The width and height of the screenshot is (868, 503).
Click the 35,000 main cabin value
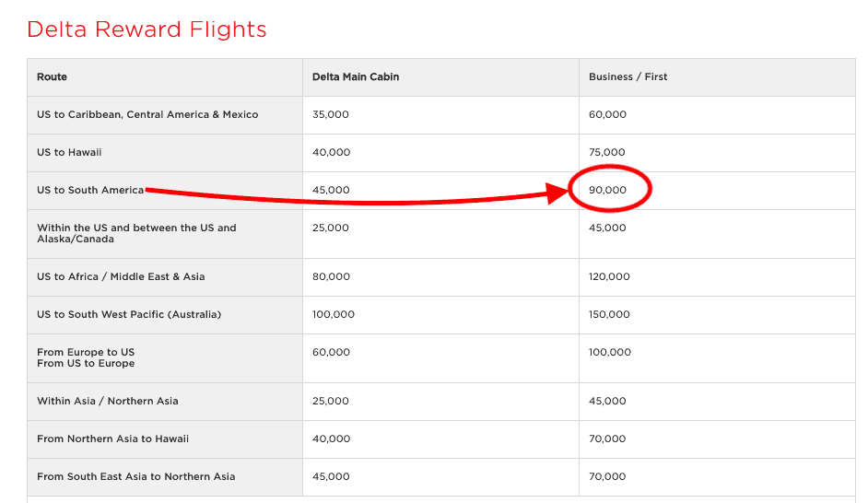click(x=331, y=114)
